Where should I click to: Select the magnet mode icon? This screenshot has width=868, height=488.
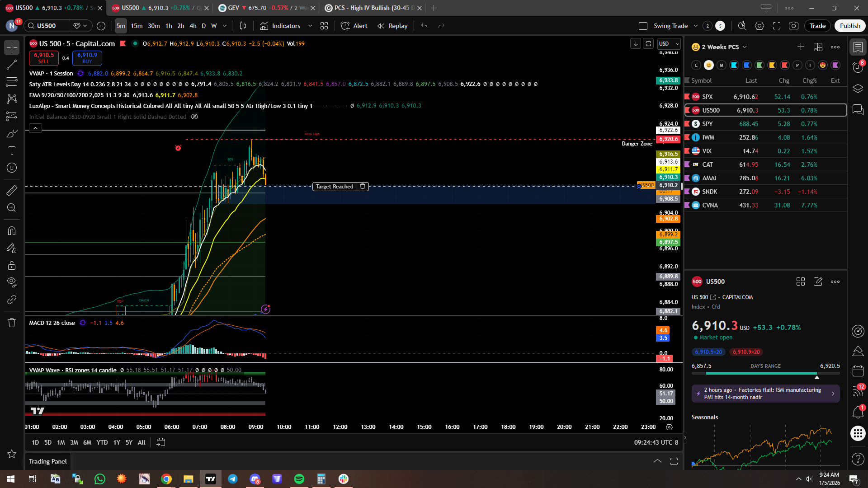click(x=12, y=231)
